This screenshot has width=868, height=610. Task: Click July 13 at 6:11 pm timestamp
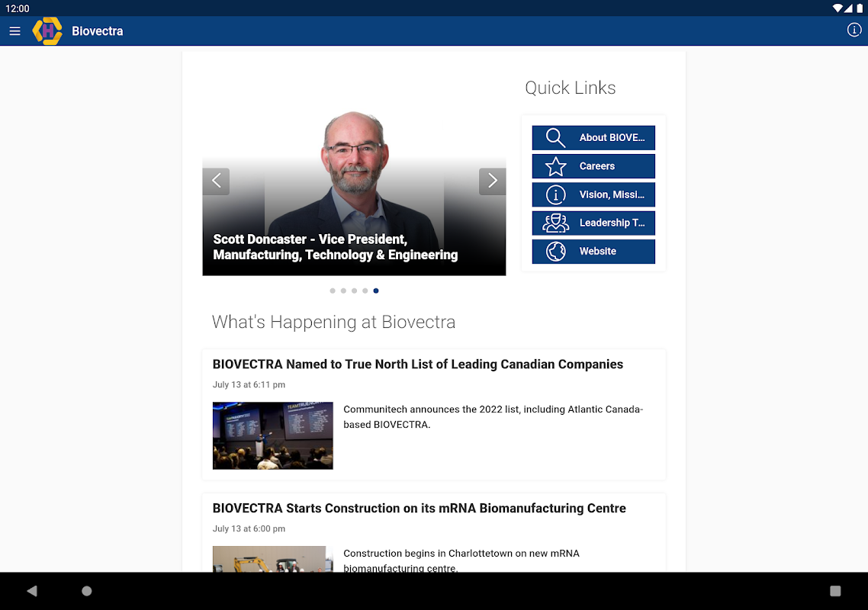(249, 385)
